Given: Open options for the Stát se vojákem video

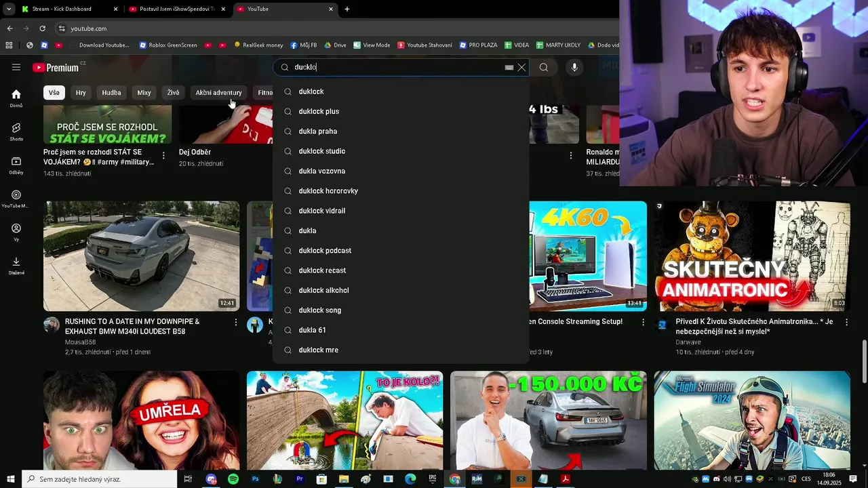Looking at the screenshot, I should (x=163, y=156).
